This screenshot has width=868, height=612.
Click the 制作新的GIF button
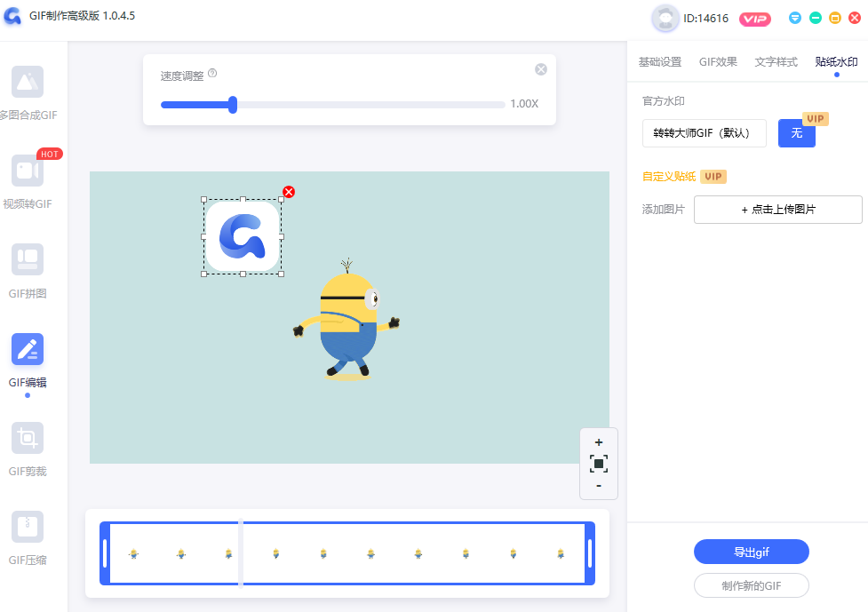pyautogui.click(x=752, y=585)
